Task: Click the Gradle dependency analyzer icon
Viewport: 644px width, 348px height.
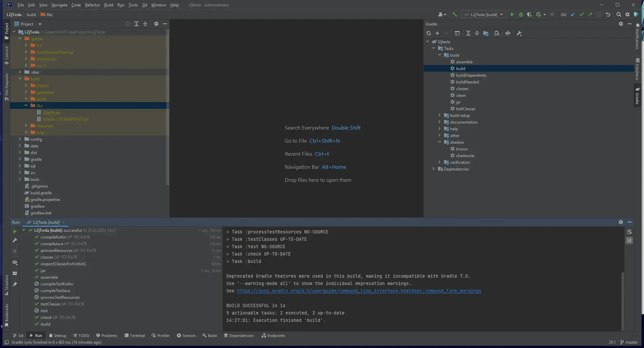Action: point(497,33)
